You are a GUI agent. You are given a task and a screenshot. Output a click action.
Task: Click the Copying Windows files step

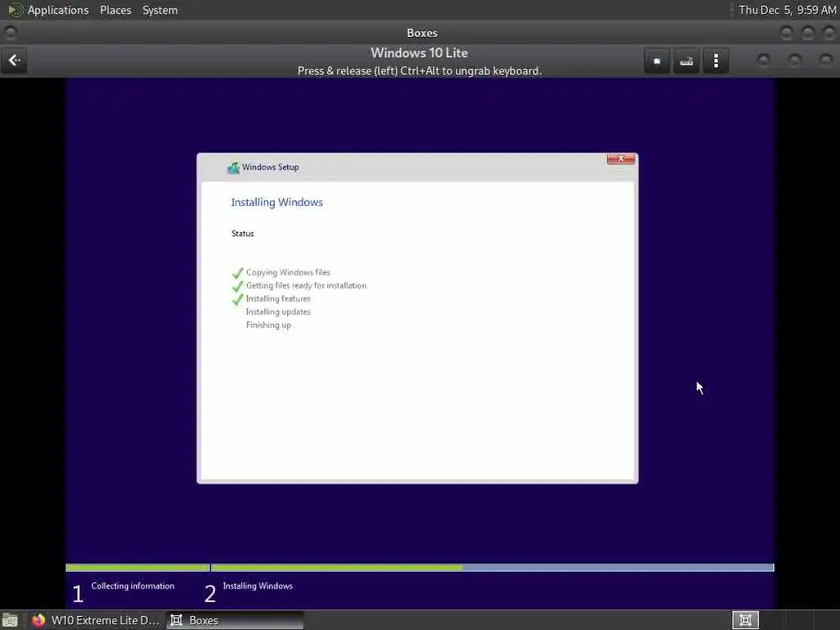pos(288,272)
